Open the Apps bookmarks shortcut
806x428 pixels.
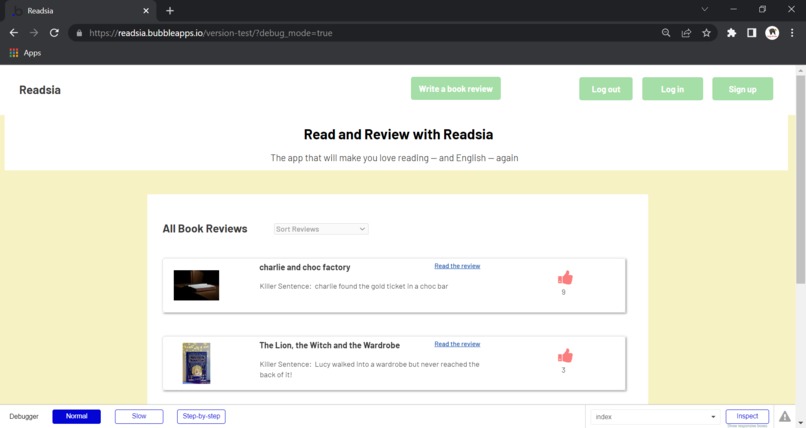[x=25, y=53]
